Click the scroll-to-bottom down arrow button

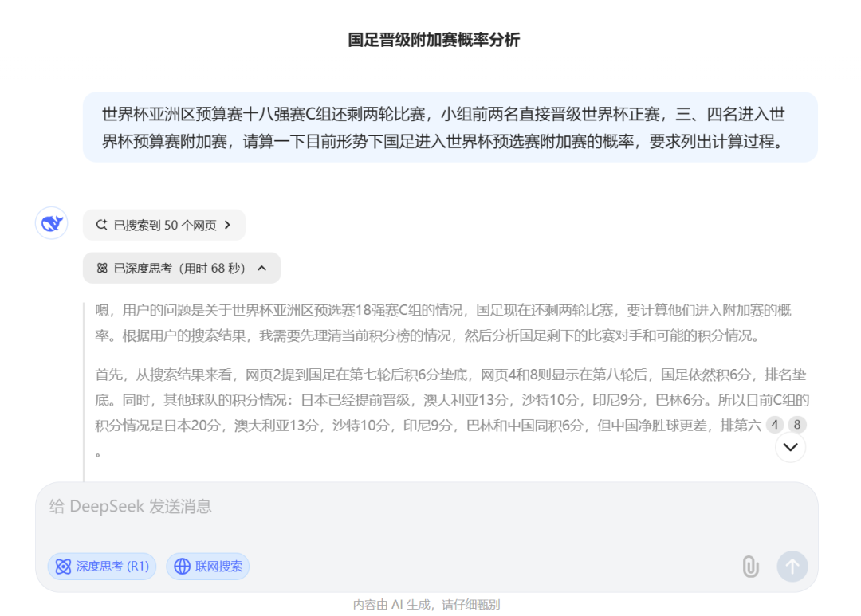pos(790,447)
